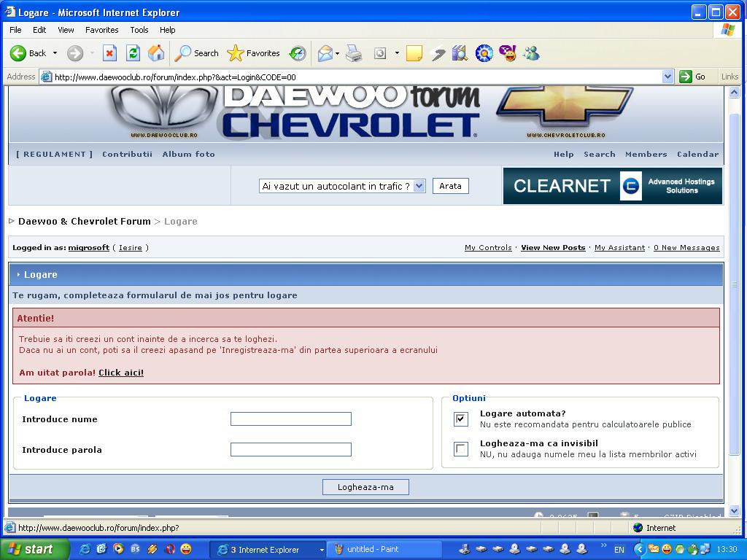Open the Mail toolbar icon

[325, 53]
